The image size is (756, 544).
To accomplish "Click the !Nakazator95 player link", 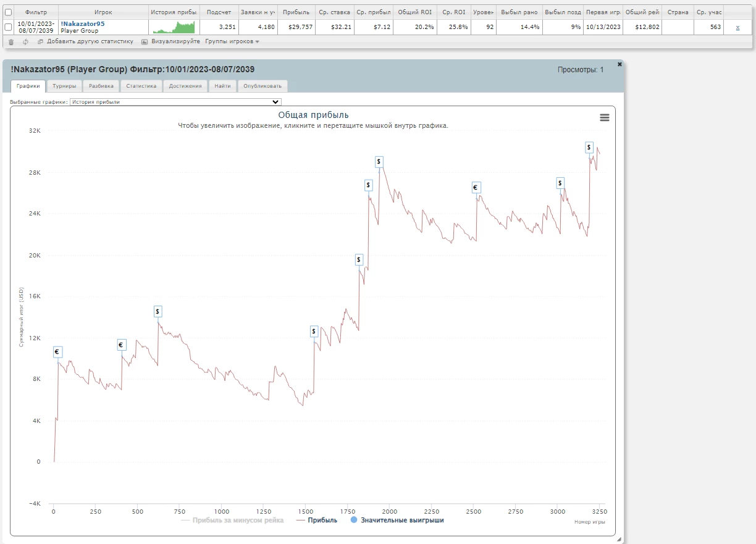I will (83, 23).
